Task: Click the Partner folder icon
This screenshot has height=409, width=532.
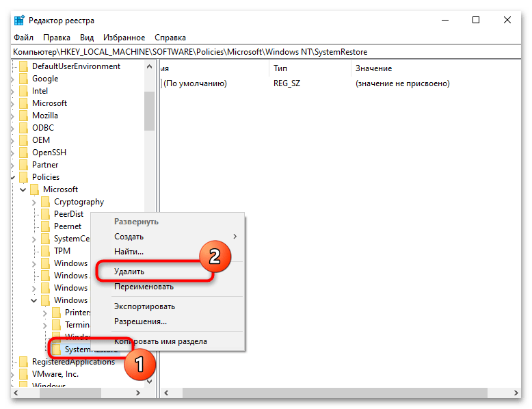Action: (x=23, y=165)
